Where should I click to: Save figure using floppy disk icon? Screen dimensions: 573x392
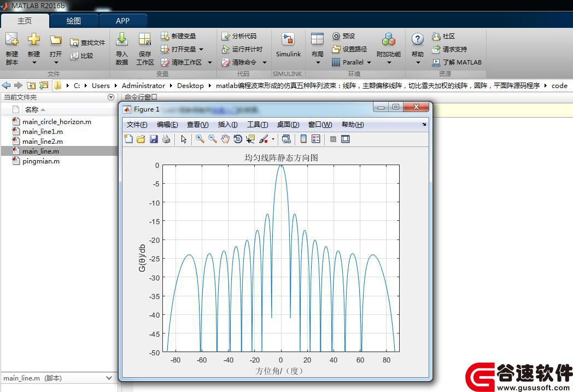[154, 139]
